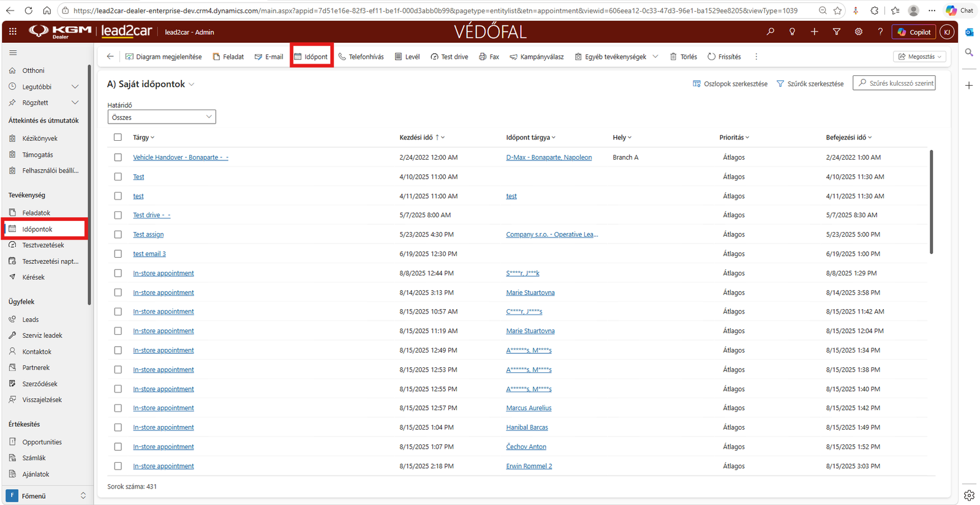Open the Határidő Összes dropdown
980x505 pixels.
[x=162, y=117]
